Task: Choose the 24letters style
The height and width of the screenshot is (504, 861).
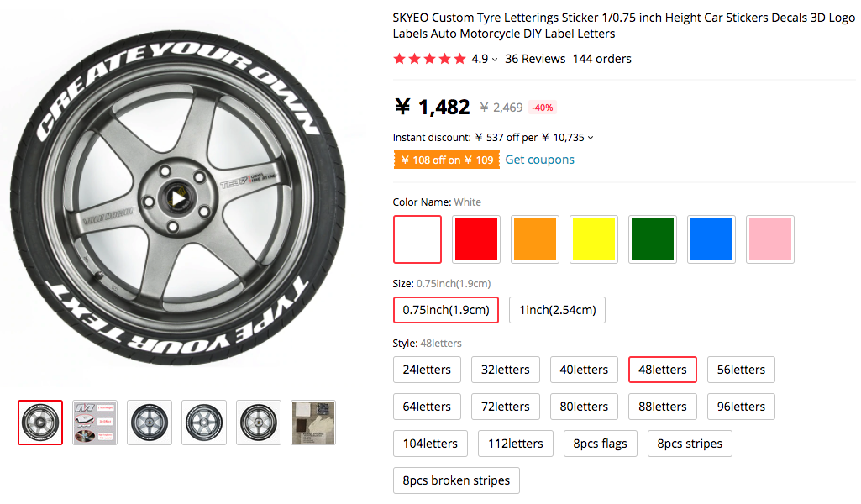Action: [x=427, y=369]
